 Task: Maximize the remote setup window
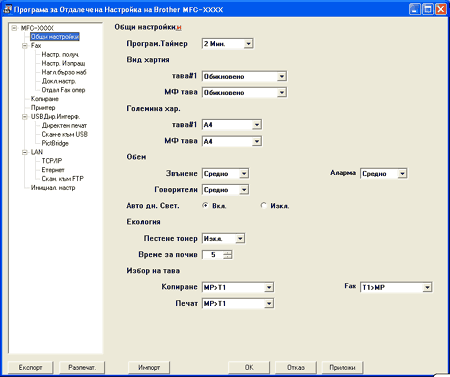[x=427, y=9]
